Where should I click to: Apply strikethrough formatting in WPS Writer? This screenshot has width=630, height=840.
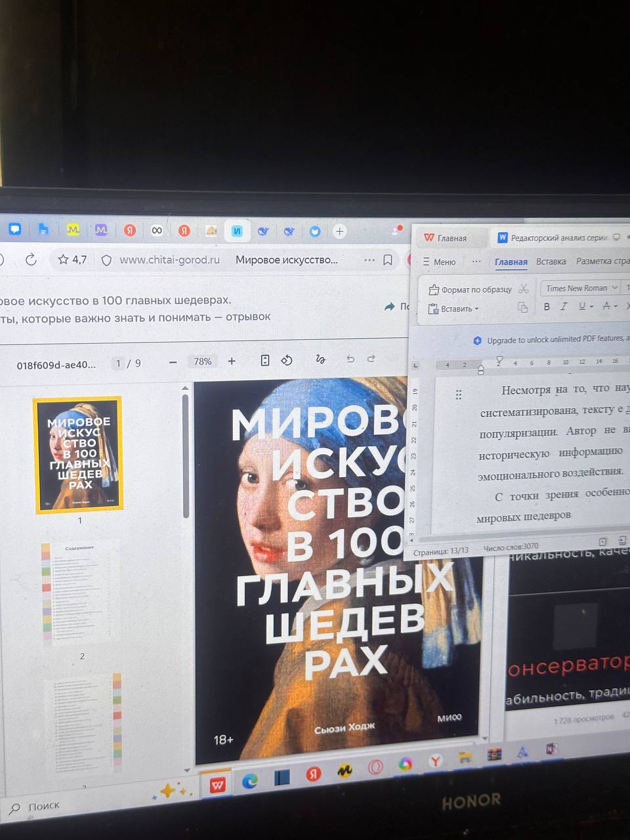pyautogui.click(x=606, y=306)
